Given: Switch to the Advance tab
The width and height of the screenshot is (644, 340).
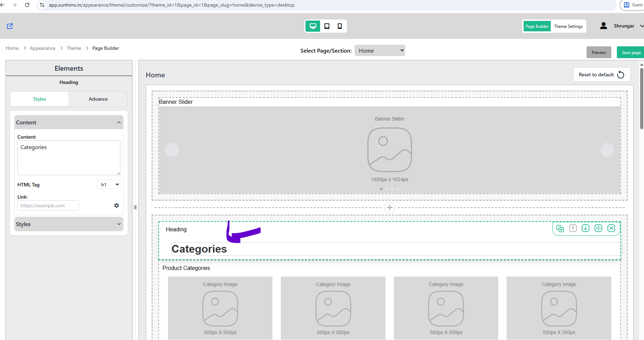Looking at the screenshot, I should [x=98, y=99].
